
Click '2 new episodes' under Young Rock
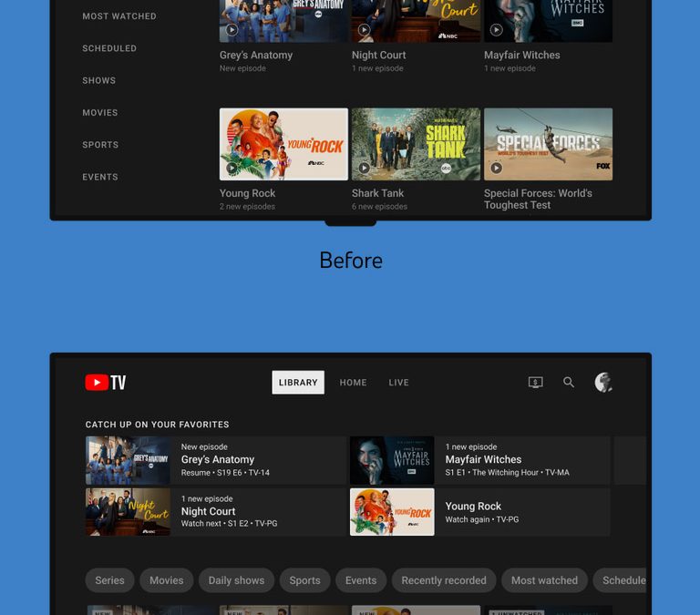coord(247,207)
